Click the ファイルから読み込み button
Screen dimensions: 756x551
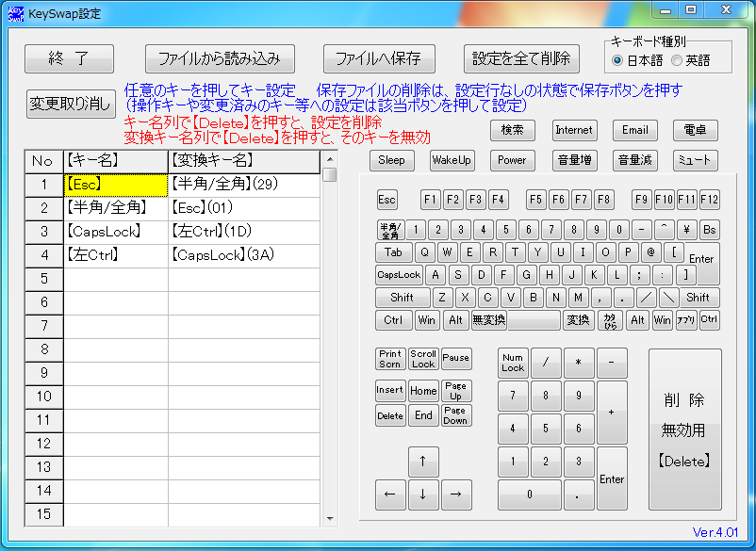coord(220,58)
